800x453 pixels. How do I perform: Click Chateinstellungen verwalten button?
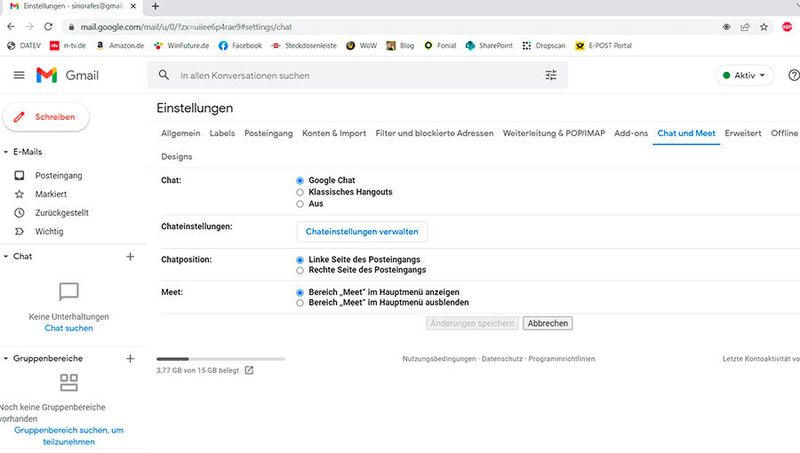coord(362,232)
